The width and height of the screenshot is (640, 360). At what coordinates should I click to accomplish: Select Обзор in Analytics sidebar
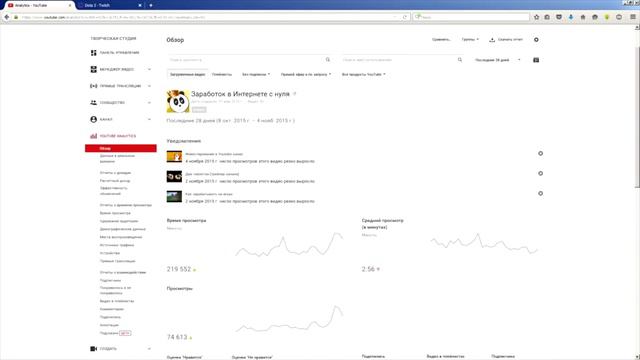click(x=121, y=148)
